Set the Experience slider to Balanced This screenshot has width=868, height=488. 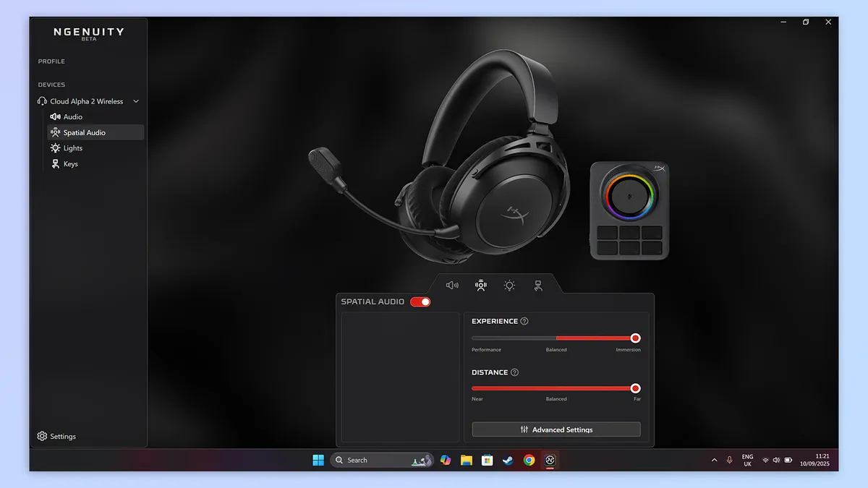[556, 338]
